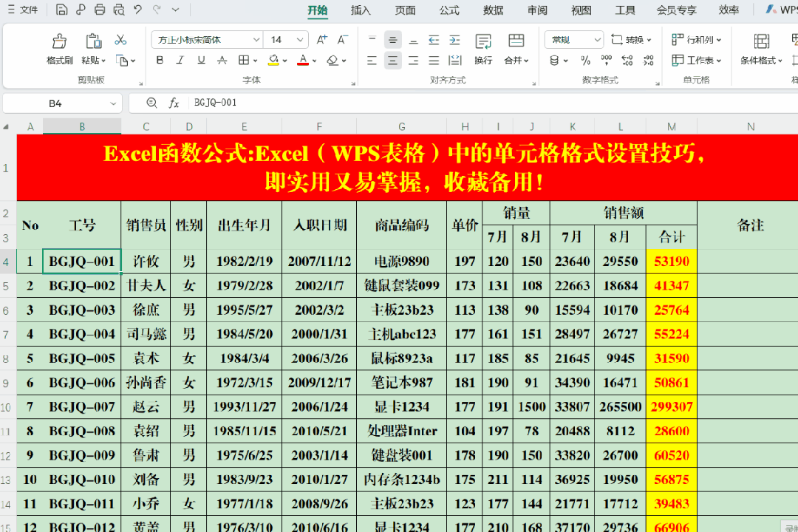Apply percent style with the % icon

click(x=585, y=61)
